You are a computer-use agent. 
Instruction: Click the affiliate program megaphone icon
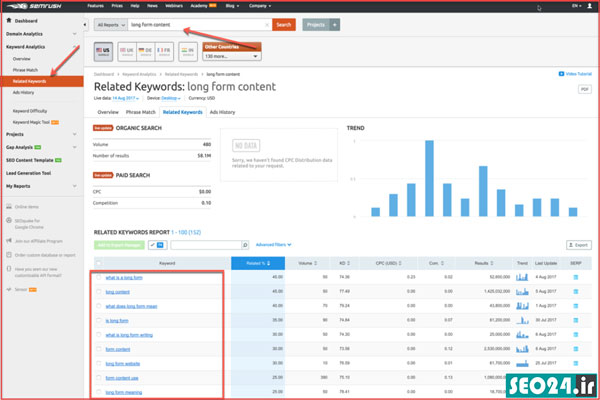pyautogui.click(x=9, y=241)
